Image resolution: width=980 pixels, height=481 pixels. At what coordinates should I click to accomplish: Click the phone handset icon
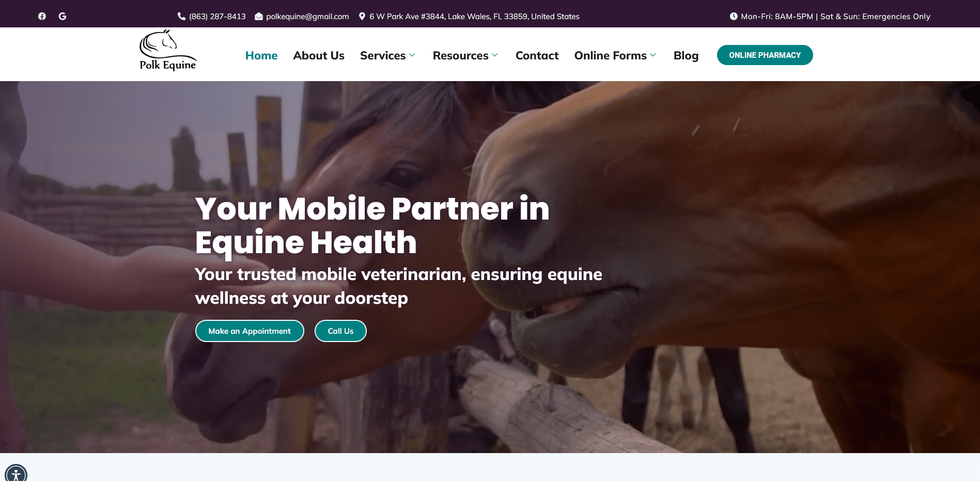(181, 16)
